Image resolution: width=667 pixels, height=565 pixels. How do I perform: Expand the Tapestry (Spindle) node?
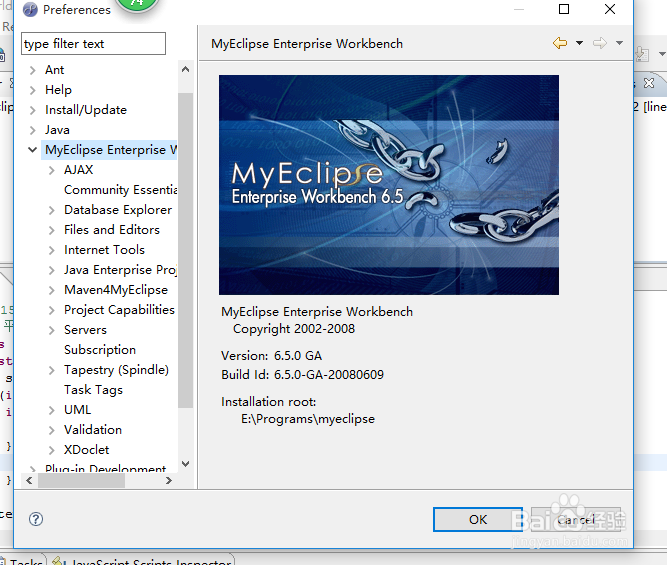point(51,370)
